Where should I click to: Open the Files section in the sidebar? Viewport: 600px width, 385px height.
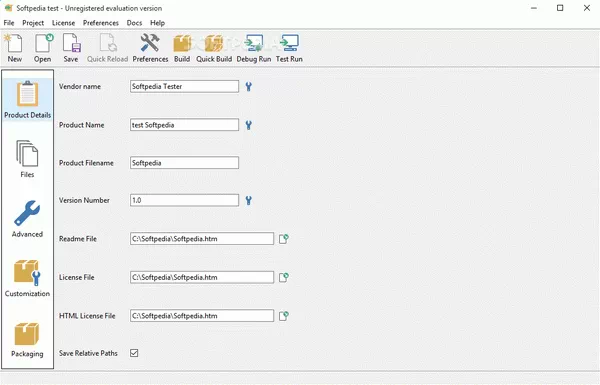[27, 159]
